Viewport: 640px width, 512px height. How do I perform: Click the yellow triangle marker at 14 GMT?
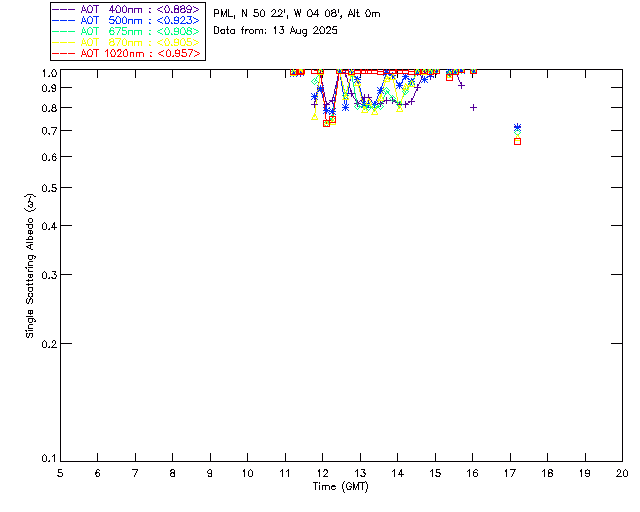[400, 109]
